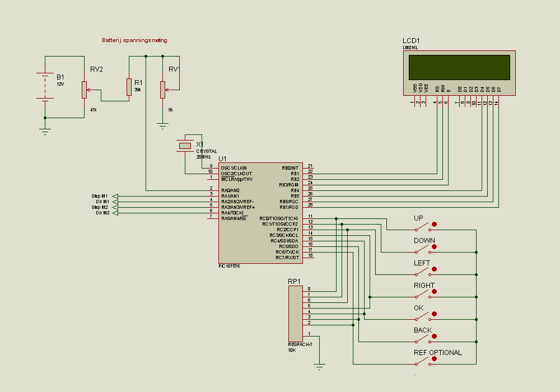560x392 pixels.
Task: Select the ground symbol below RP1
Action: point(320,367)
